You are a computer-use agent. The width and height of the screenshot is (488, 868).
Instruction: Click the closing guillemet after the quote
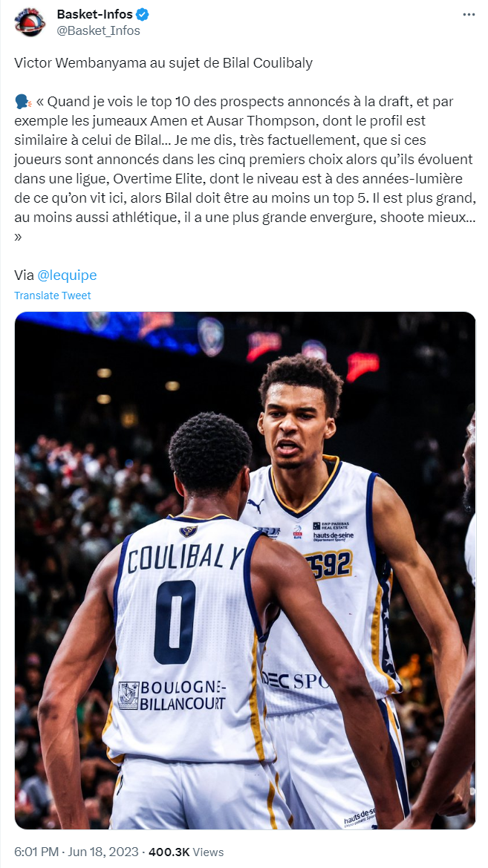pos(18,238)
